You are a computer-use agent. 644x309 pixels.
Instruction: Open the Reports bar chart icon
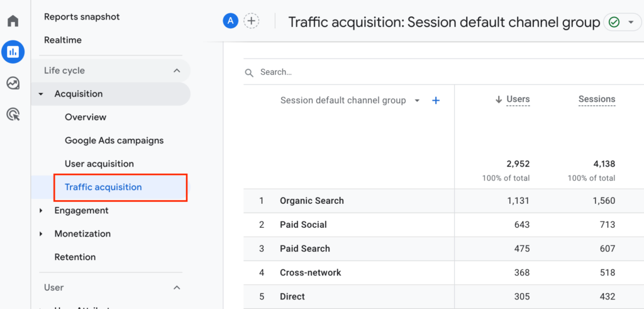(x=13, y=52)
